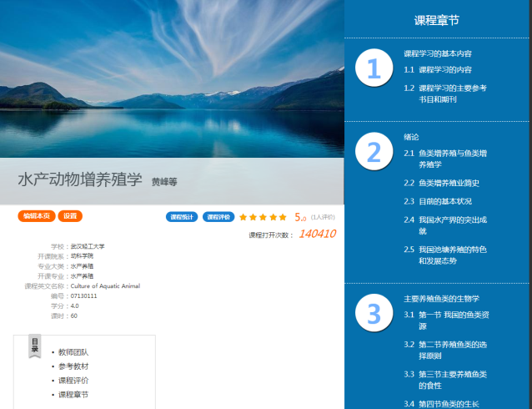Open the blue 课程评价 button
The image size is (532, 409).
pyautogui.click(x=218, y=217)
